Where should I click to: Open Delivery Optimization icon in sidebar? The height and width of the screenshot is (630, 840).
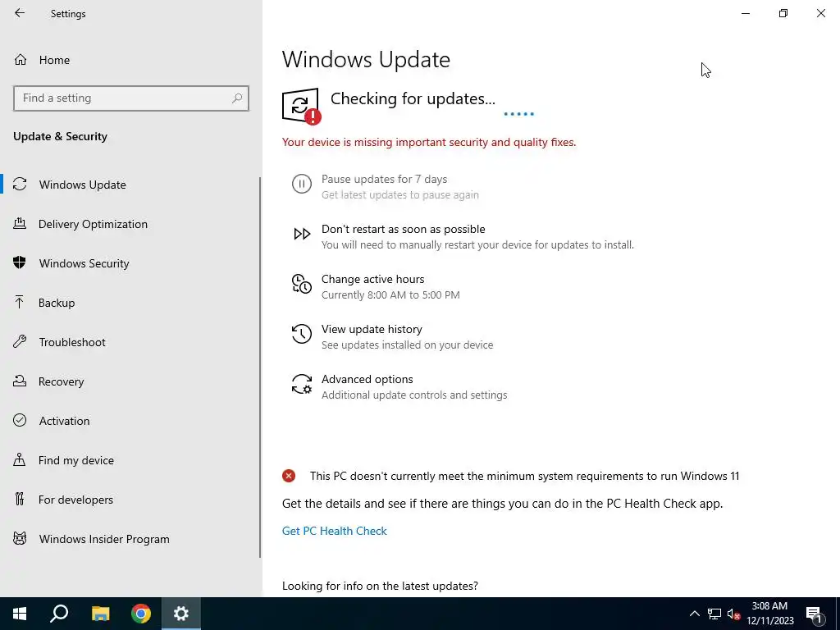coord(20,224)
